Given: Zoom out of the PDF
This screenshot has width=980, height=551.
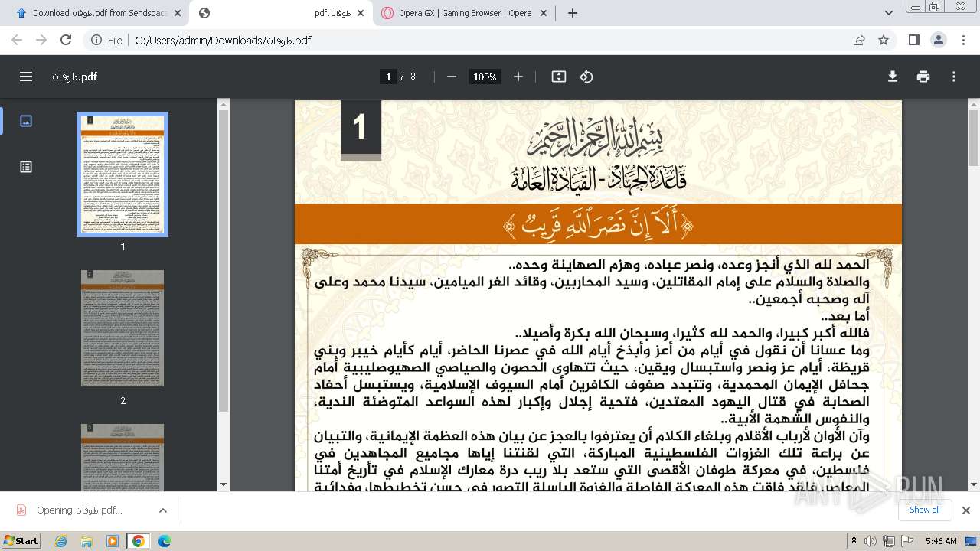Looking at the screenshot, I should click(452, 77).
